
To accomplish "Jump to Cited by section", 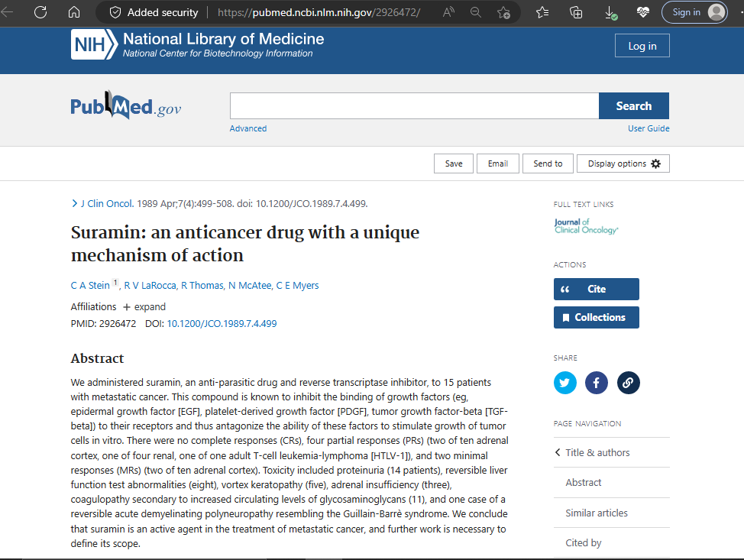I will 583,543.
